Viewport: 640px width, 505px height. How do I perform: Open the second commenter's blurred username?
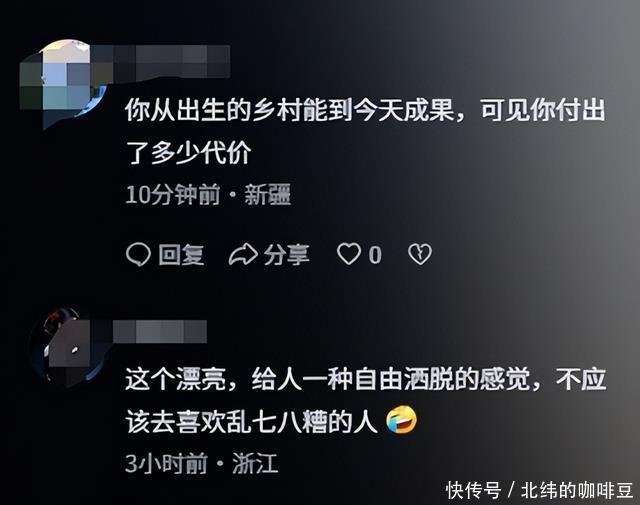point(160,331)
